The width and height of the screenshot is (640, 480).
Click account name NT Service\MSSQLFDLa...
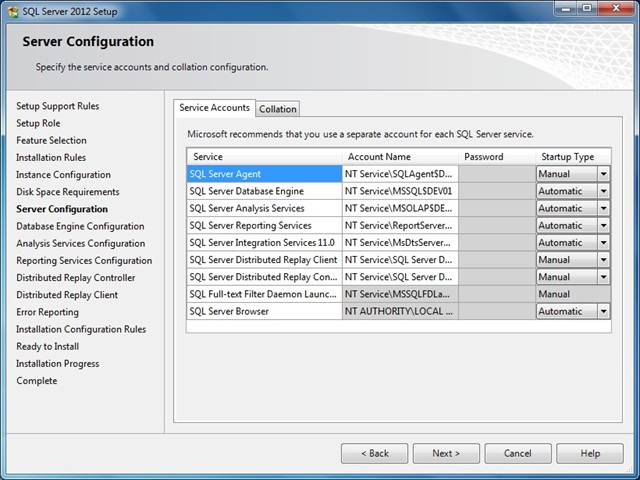click(400, 294)
